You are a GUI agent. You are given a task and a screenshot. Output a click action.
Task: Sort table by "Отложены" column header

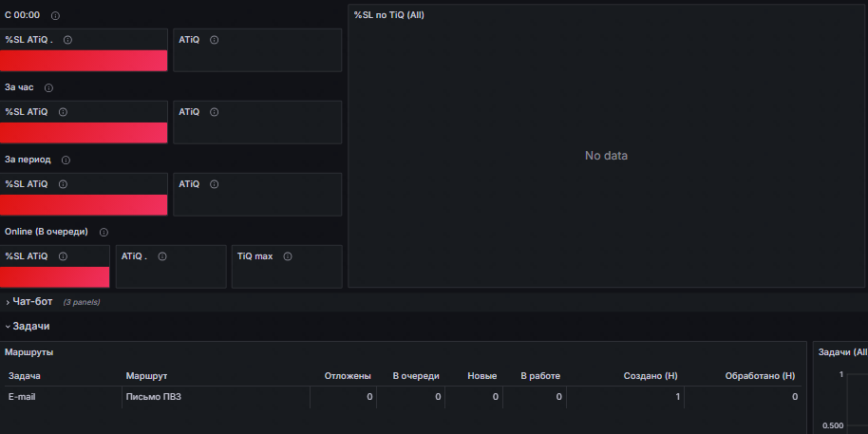pyautogui.click(x=348, y=376)
